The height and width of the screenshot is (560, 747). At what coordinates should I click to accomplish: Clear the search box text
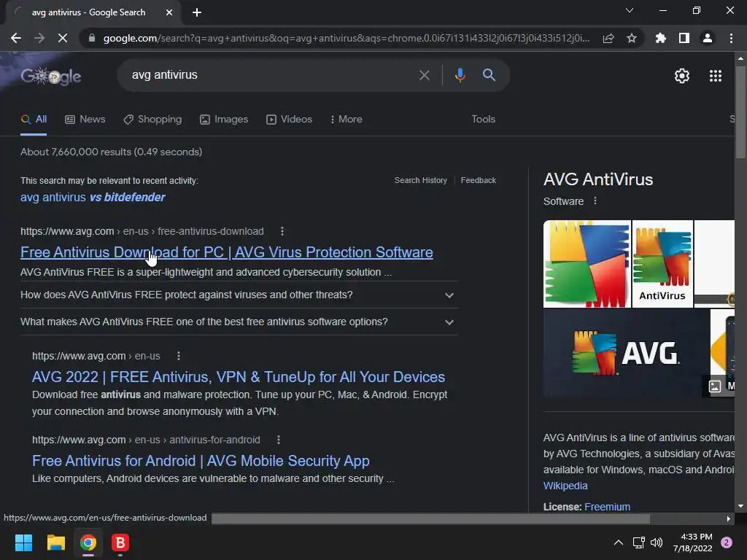pos(424,75)
